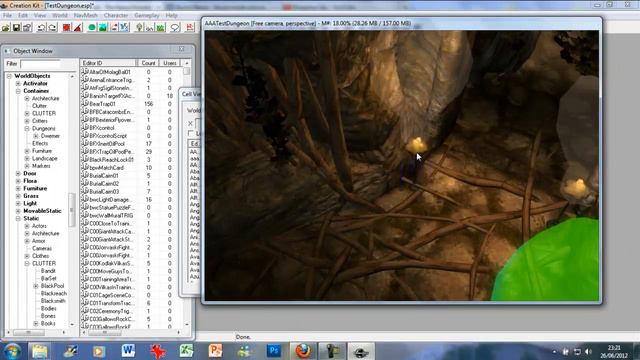The width and height of the screenshot is (640, 360).
Task: Open Microsoft Word from the taskbar
Action: (128, 351)
